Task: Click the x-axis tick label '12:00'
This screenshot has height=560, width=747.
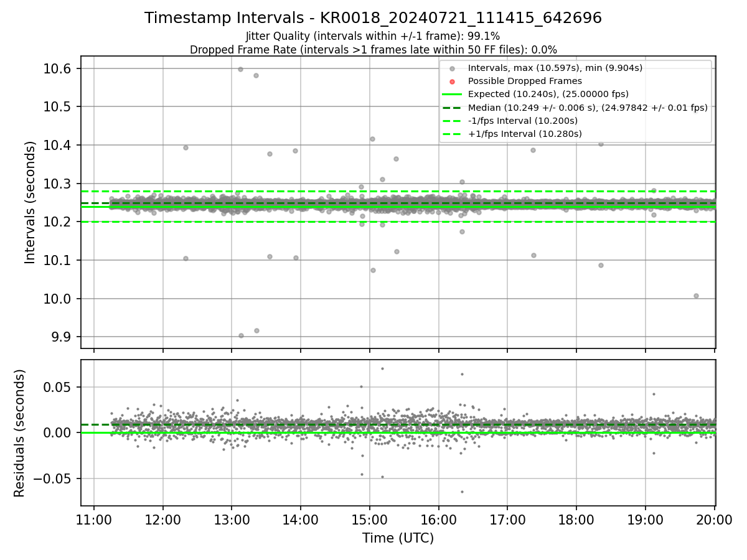Action: coord(163,520)
